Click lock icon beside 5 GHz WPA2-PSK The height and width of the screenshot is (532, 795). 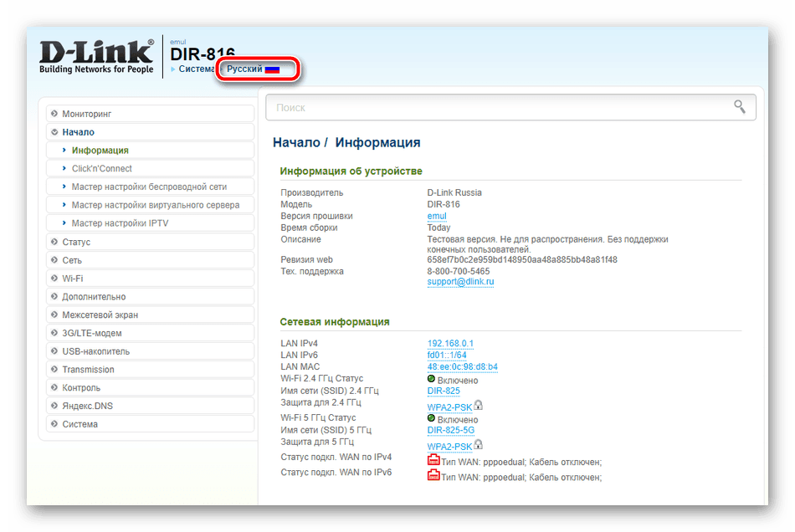[478, 444]
